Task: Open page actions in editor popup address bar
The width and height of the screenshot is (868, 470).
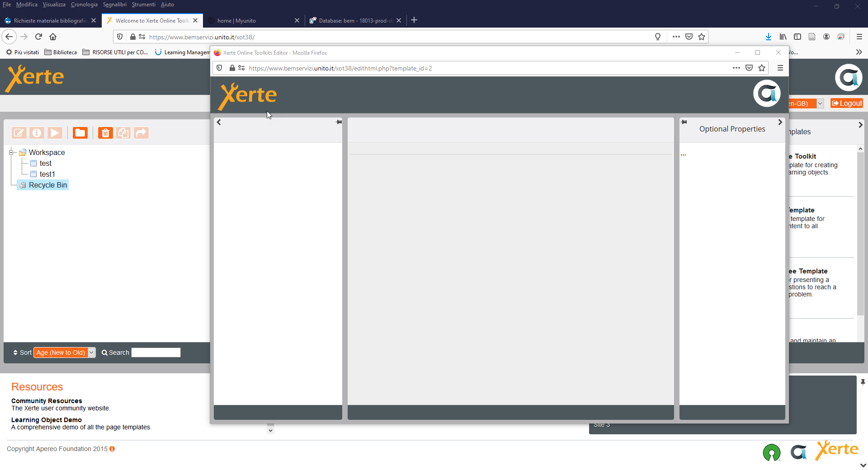Action: [736, 68]
